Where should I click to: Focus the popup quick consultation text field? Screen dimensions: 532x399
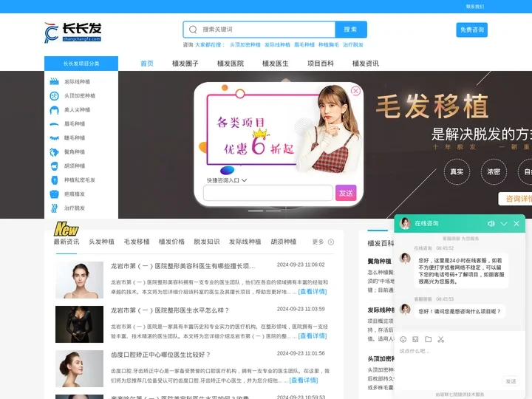268,193
